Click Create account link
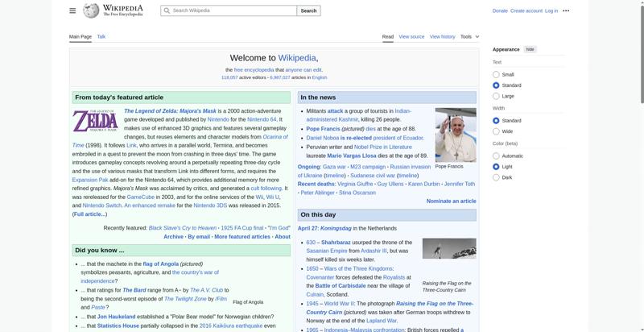Screen dimensions: 644x332 tap(526, 10)
